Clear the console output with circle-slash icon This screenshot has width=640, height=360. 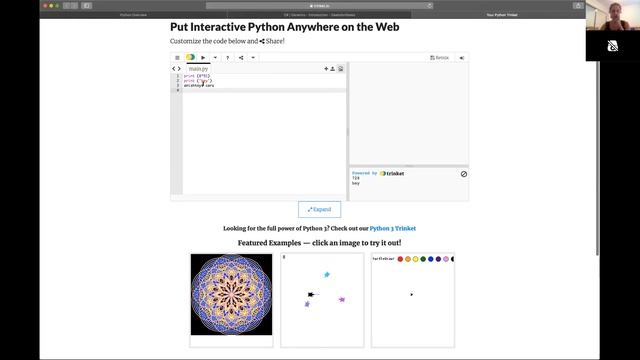coord(464,174)
